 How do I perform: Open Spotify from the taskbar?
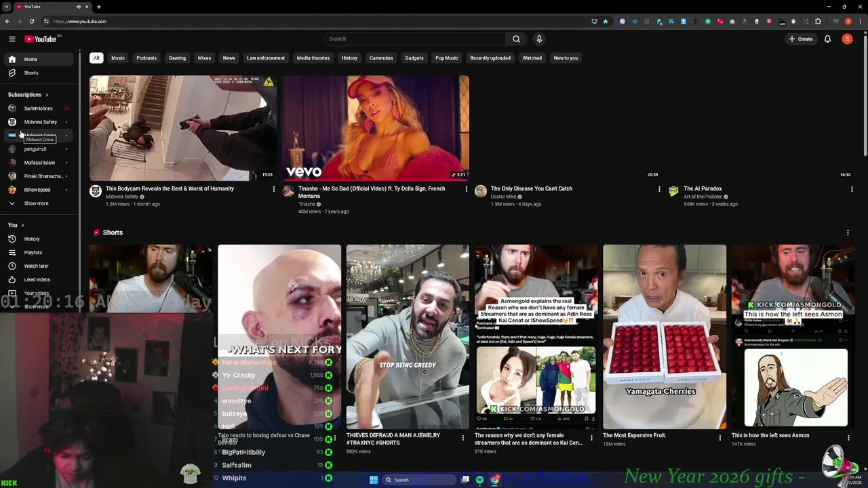tap(479, 480)
